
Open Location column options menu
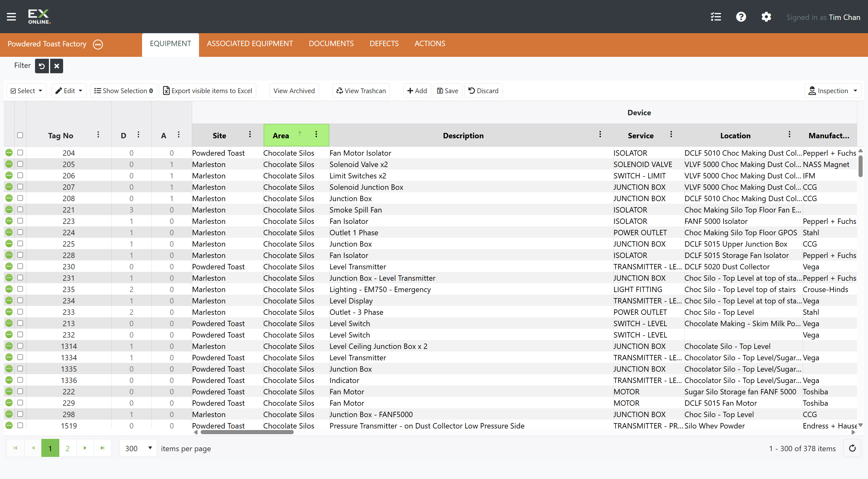pyautogui.click(x=789, y=135)
